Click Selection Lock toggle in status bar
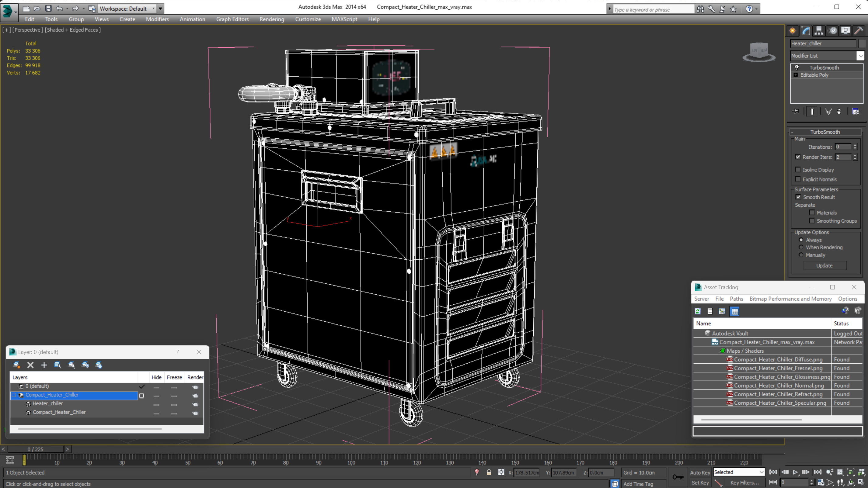This screenshot has height=488, width=868. pyautogui.click(x=489, y=472)
